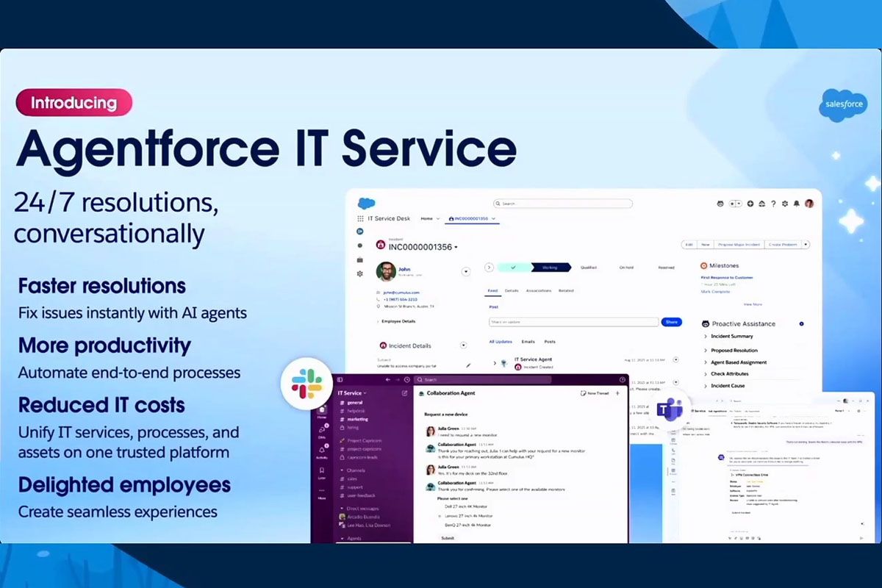The height and width of the screenshot is (588, 882).
Task: Click the Salesforce global search field
Action: point(562,203)
